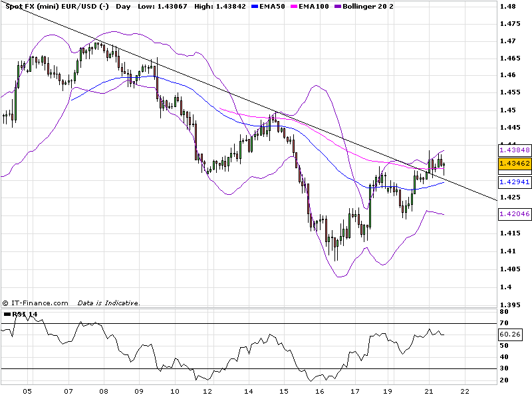Click the 1.405 price axis label
Image resolution: width=532 pixels, height=399 pixels.
coord(510,269)
